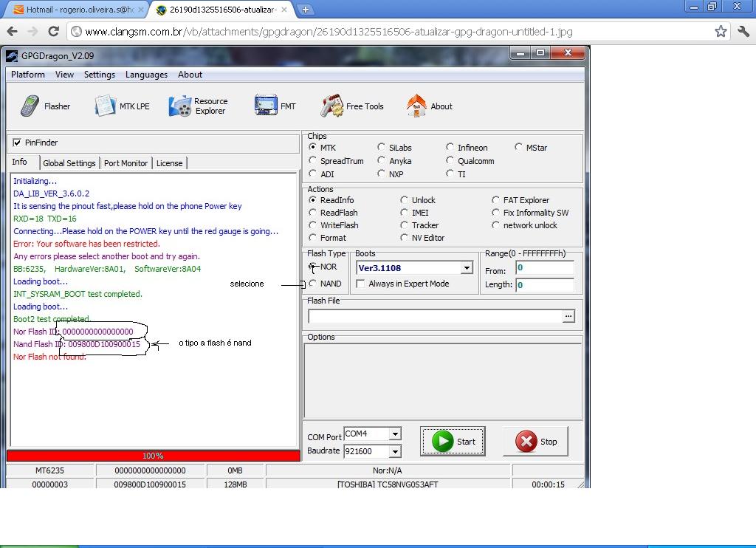Choose the MStar chip option
Image resolution: width=756 pixels, height=548 pixels.
click(518, 147)
